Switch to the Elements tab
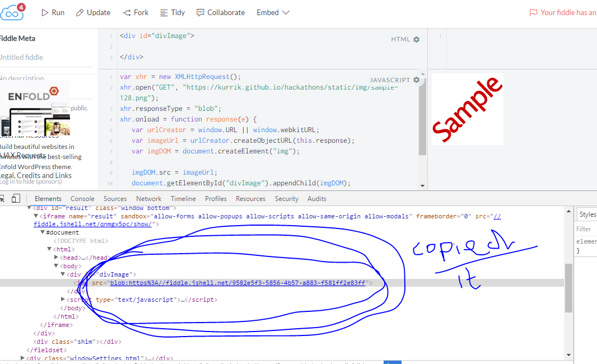Image resolution: width=597 pixels, height=364 pixels. tap(48, 199)
